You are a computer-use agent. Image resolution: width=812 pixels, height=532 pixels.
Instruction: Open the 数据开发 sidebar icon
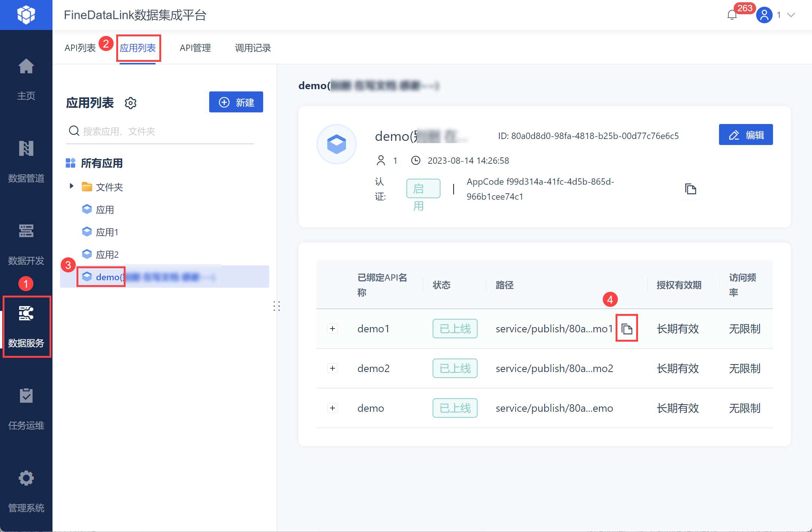point(26,231)
